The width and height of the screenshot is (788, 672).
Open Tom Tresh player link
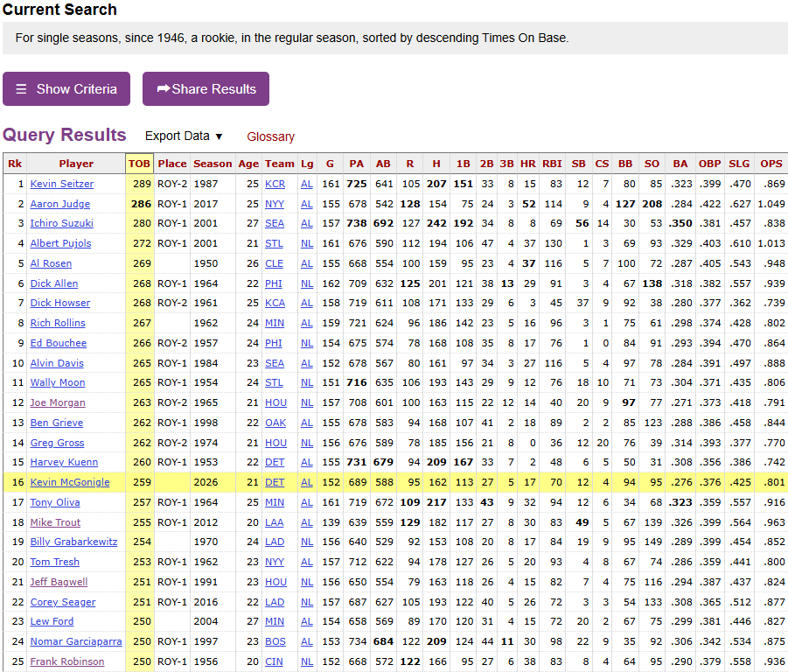[55, 562]
